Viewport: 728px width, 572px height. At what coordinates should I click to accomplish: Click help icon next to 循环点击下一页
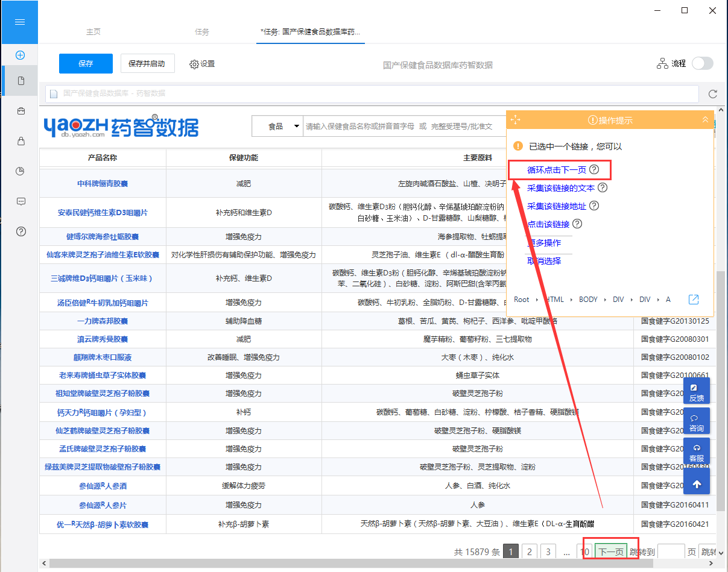click(594, 170)
